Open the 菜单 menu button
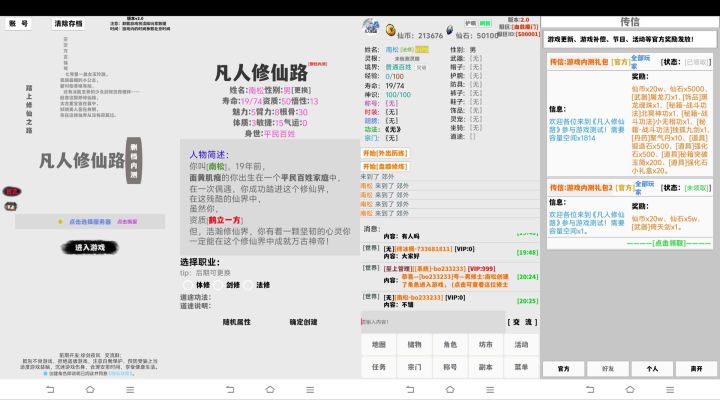 pyautogui.click(x=521, y=367)
